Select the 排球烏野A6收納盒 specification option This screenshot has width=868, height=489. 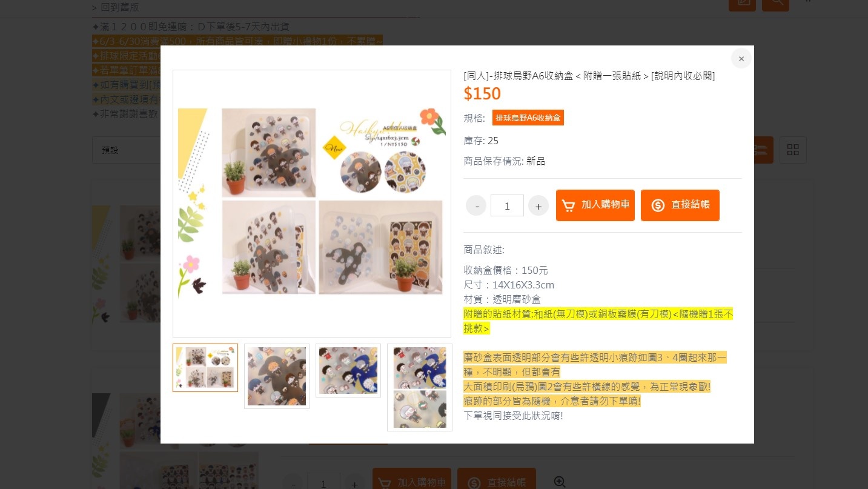528,118
